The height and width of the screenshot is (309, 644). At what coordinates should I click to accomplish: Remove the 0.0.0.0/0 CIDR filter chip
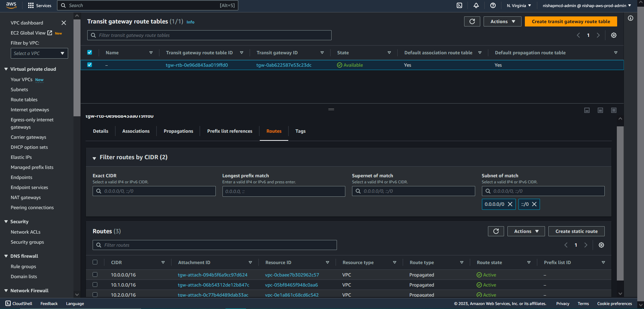tap(510, 204)
